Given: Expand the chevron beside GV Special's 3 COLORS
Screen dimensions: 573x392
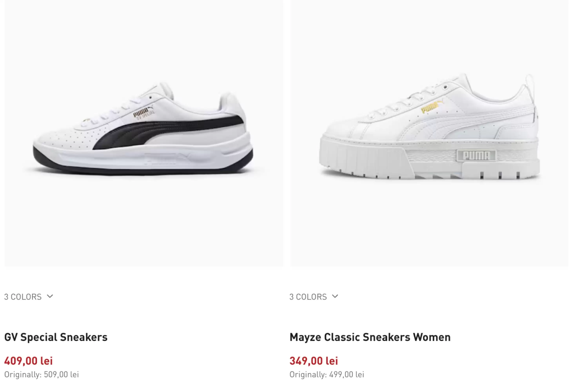Looking at the screenshot, I should coord(50,296).
